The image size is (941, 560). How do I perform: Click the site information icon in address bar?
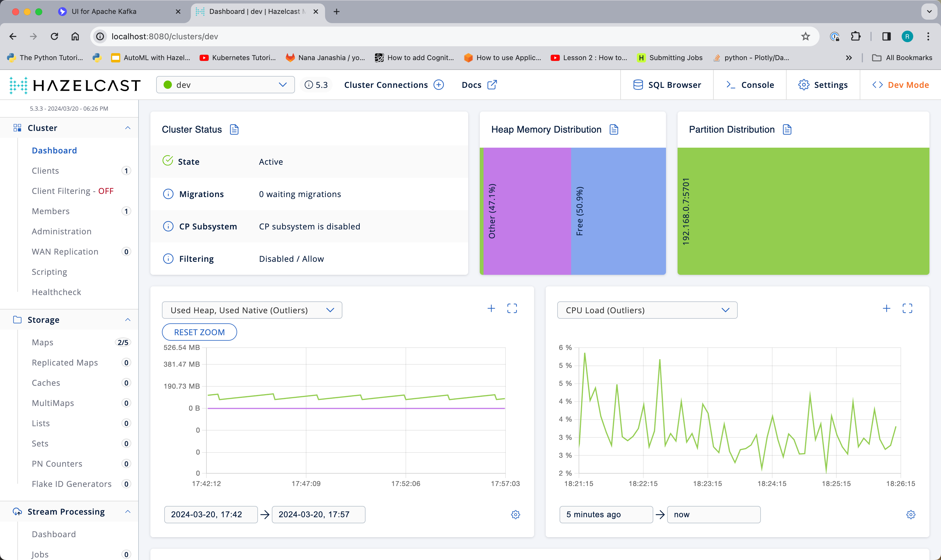pos(100,37)
